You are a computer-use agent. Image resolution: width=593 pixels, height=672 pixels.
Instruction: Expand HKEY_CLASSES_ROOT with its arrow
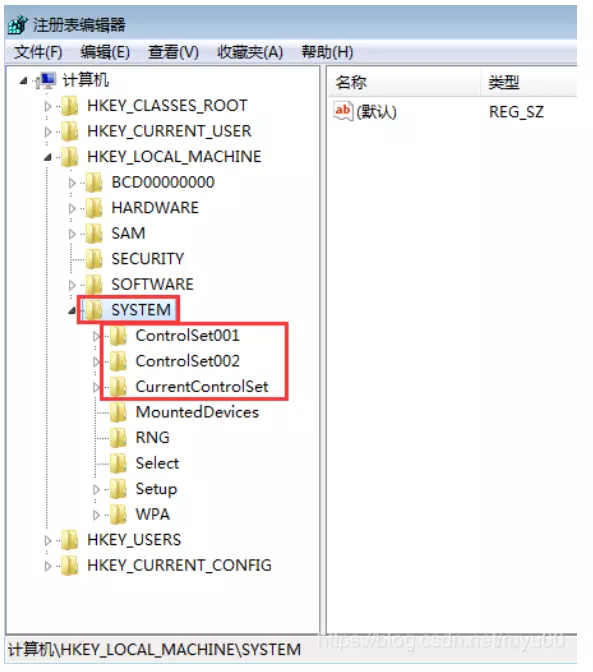[48, 106]
